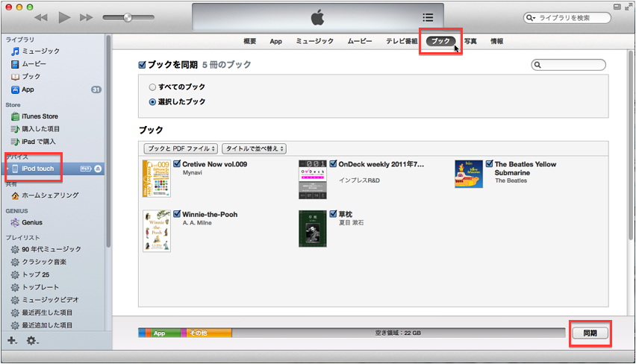
Task: Switch to the 概要 tab
Action: coord(250,41)
